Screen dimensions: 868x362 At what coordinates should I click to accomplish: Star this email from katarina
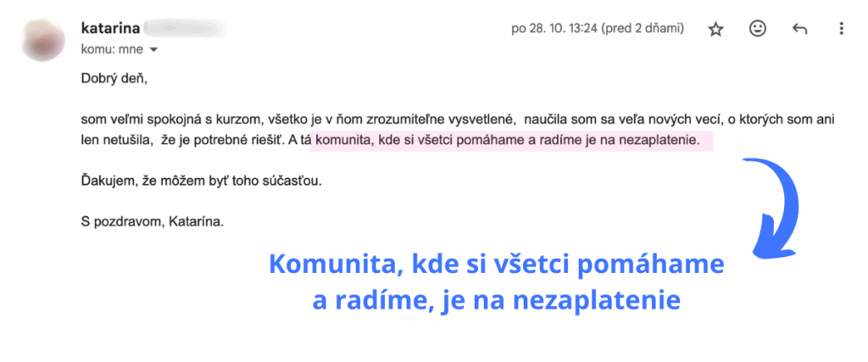point(716,30)
